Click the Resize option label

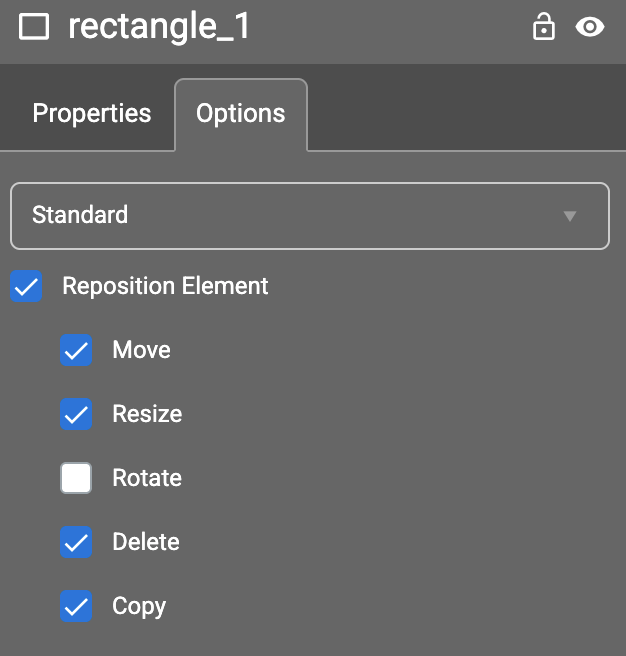coord(147,415)
